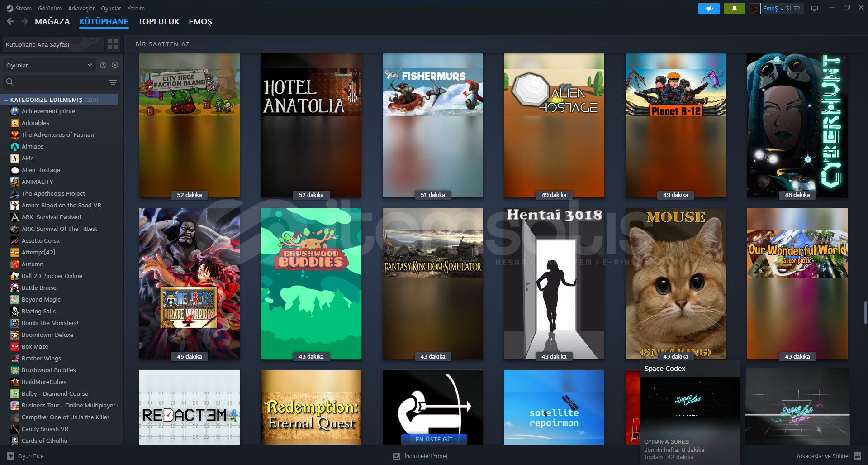Select ARK: Survival Evolved icon
This screenshot has height=465, width=868.
(15, 217)
